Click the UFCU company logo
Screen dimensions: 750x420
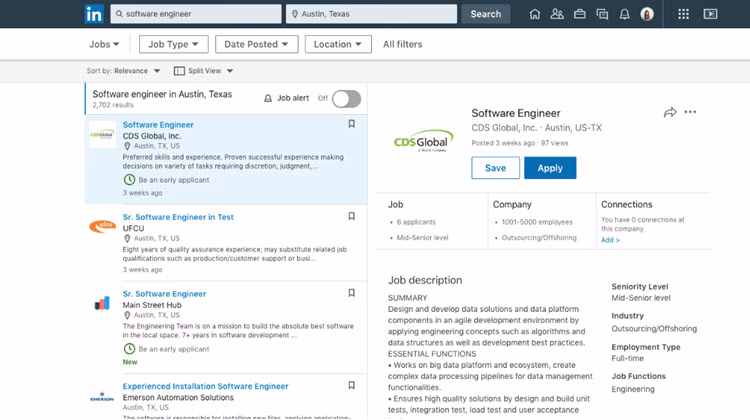(102, 226)
